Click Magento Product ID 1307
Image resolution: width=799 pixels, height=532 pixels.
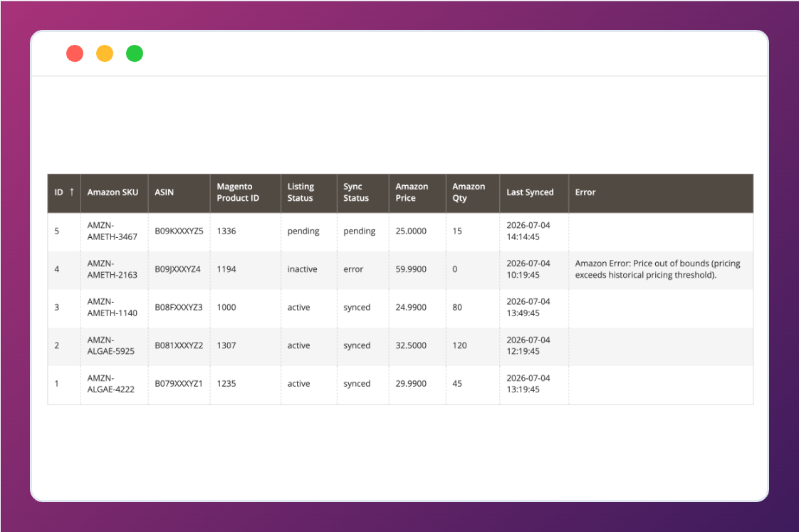(226, 345)
